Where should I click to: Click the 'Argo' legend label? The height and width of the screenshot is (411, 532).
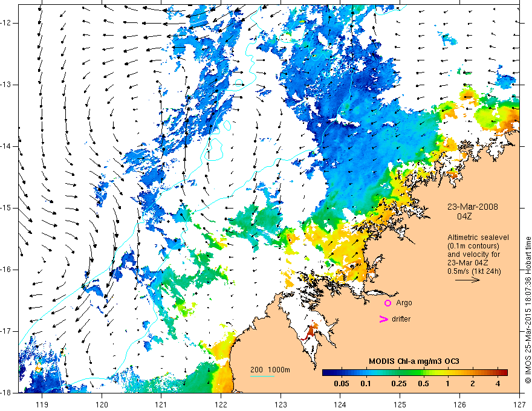pos(404,303)
